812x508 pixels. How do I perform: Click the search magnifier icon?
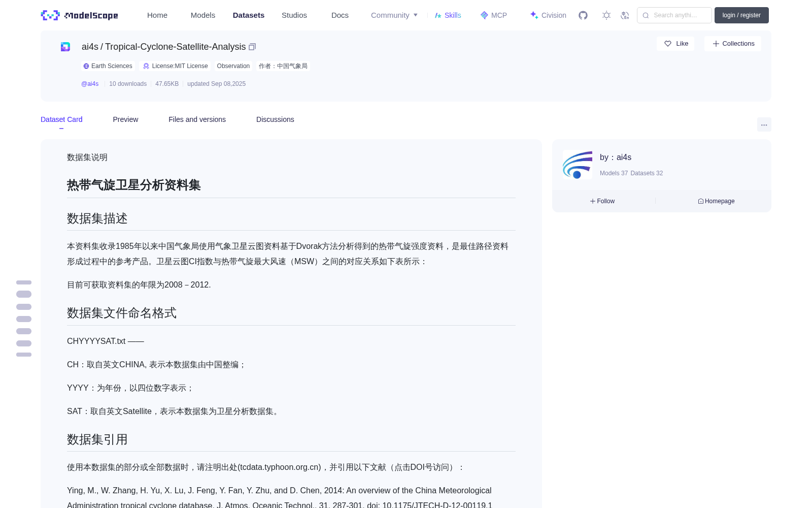pos(646,15)
